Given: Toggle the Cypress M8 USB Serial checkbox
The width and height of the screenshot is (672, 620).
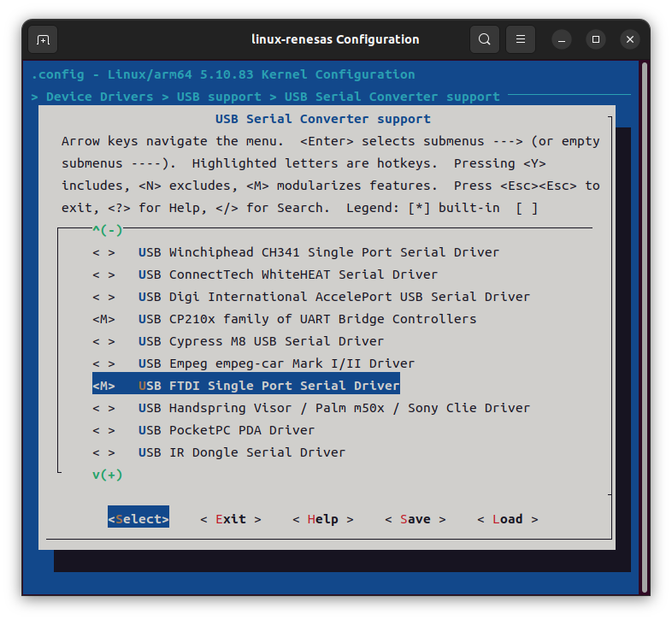Looking at the screenshot, I should 103,341.
